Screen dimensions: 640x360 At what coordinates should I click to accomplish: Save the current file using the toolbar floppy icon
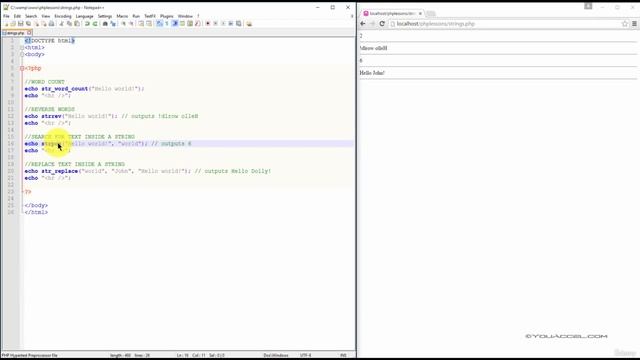click(x=20, y=24)
